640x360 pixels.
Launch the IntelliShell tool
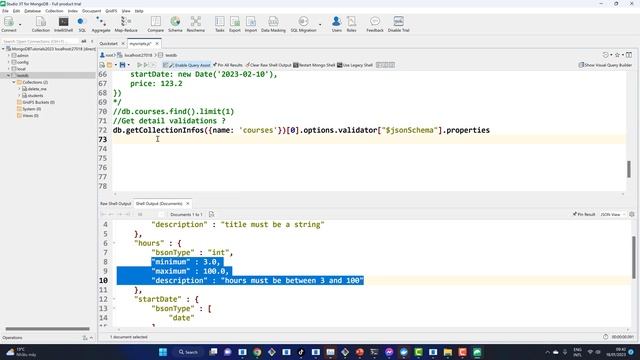[x=63, y=24]
